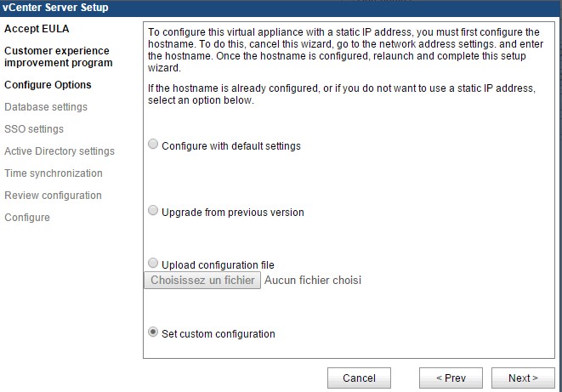562x392 pixels.
Task: Cancel the vCenter Server setup wizard
Action: pyautogui.click(x=359, y=378)
